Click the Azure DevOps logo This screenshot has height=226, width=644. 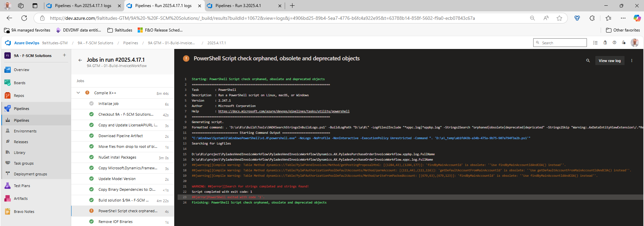[x=8, y=43]
